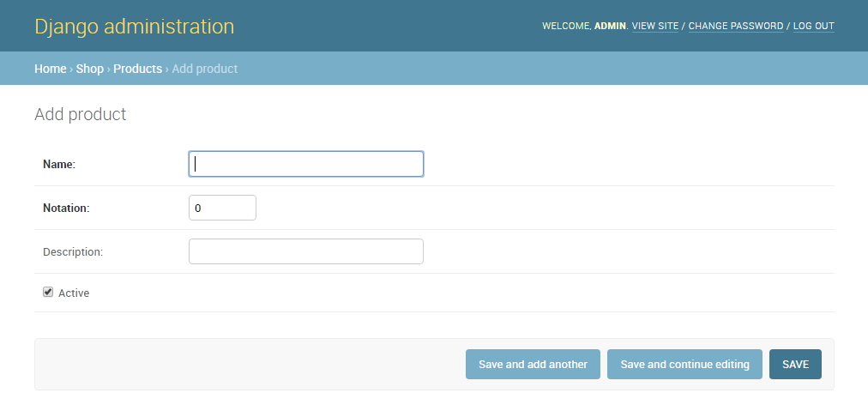Select the Description input box
Screen dimensions: 868x411
tap(305, 251)
